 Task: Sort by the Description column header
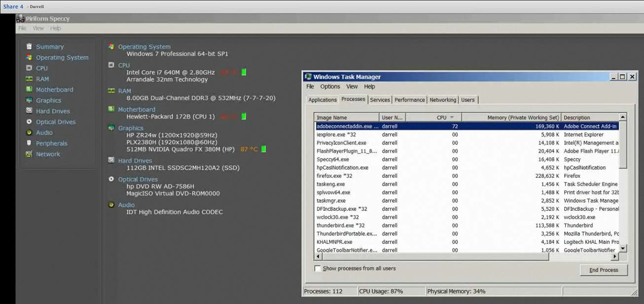click(x=590, y=117)
